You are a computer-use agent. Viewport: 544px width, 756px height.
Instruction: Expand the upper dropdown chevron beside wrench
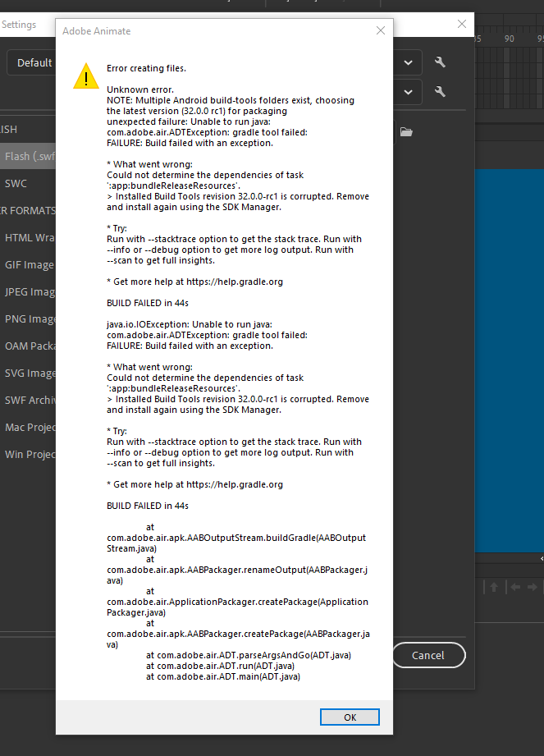pos(408,62)
